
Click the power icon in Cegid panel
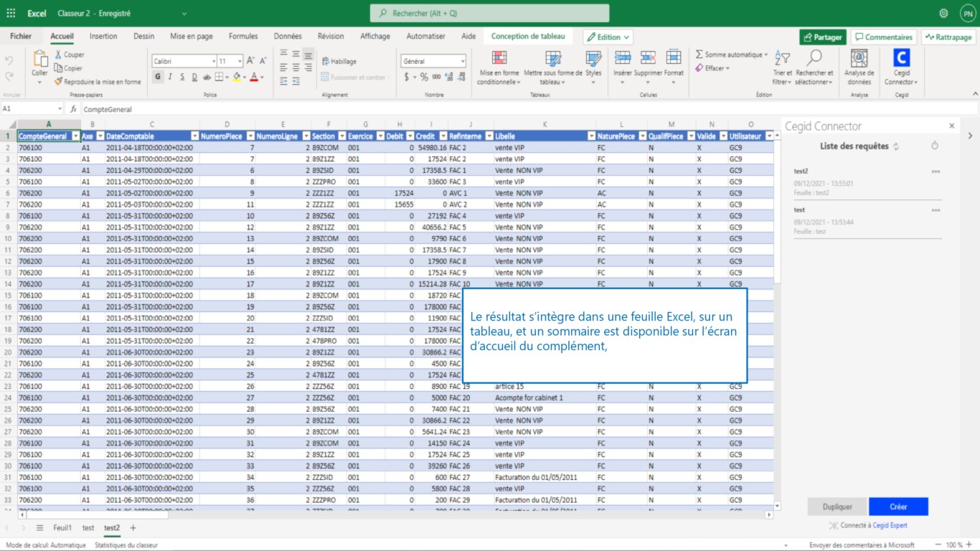934,146
